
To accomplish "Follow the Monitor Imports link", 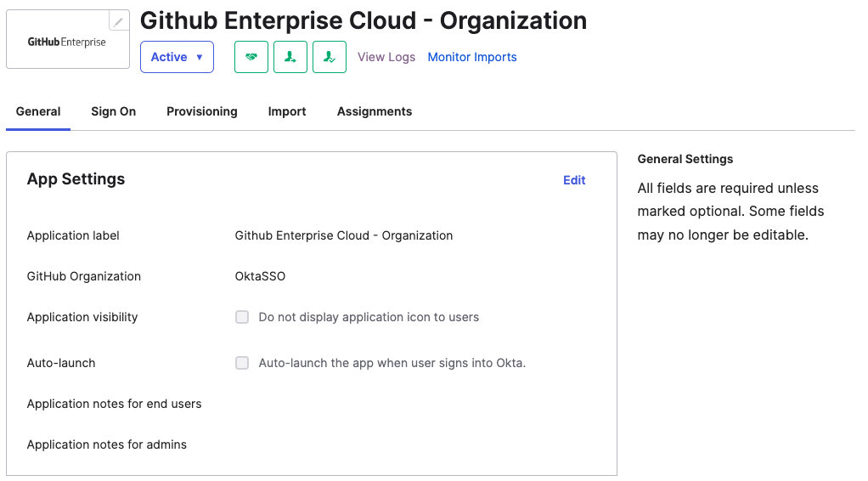I will [x=472, y=57].
